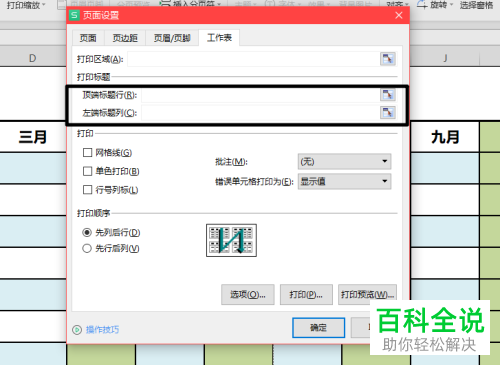Viewport: 500px width, 365px height.
Task: Enable the 单色打印 checkbox
Action: pos(87,171)
